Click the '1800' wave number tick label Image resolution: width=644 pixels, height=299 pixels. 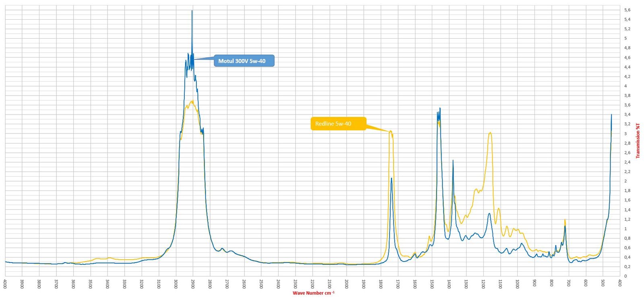click(x=381, y=284)
